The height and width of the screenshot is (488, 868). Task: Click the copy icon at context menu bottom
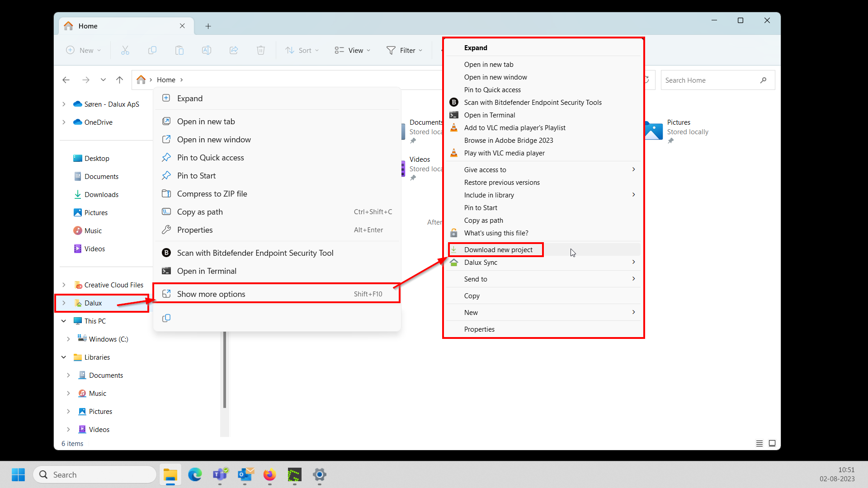tap(166, 318)
